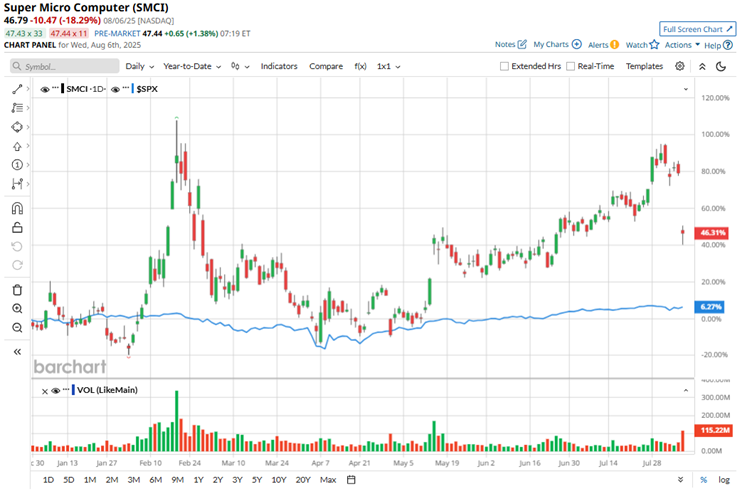
Task: Expand the double chevron at bottom right
Action: point(680,480)
